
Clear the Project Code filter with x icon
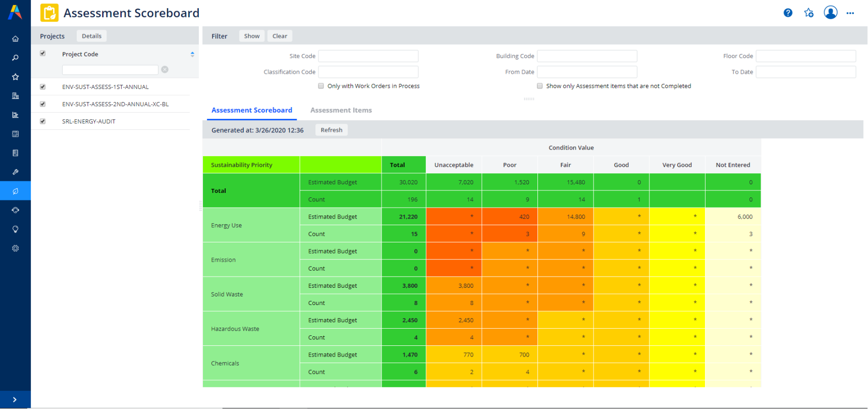point(165,70)
